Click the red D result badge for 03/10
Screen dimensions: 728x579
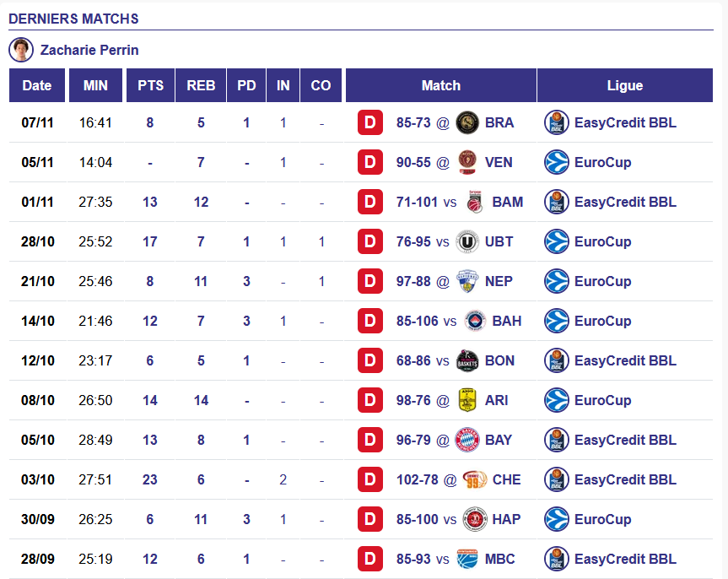[370, 479]
